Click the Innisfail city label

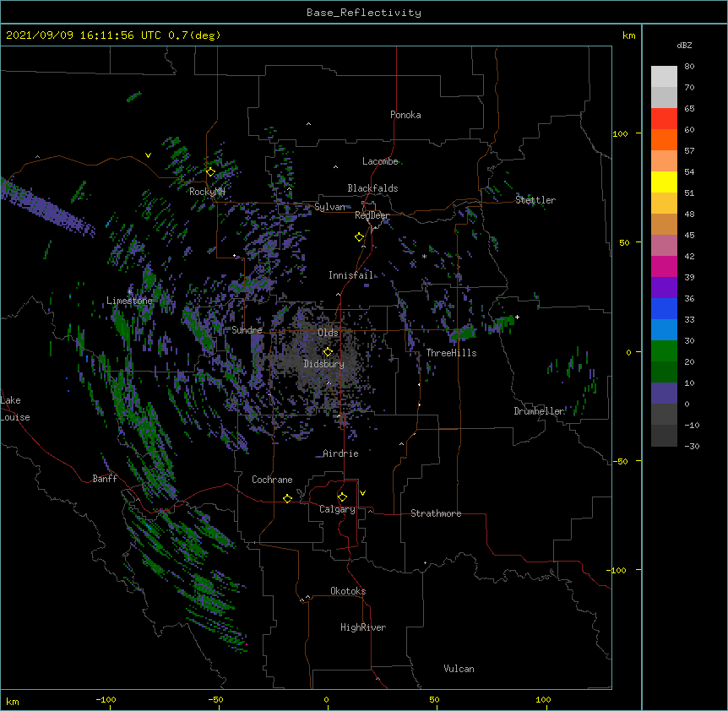coord(350,275)
